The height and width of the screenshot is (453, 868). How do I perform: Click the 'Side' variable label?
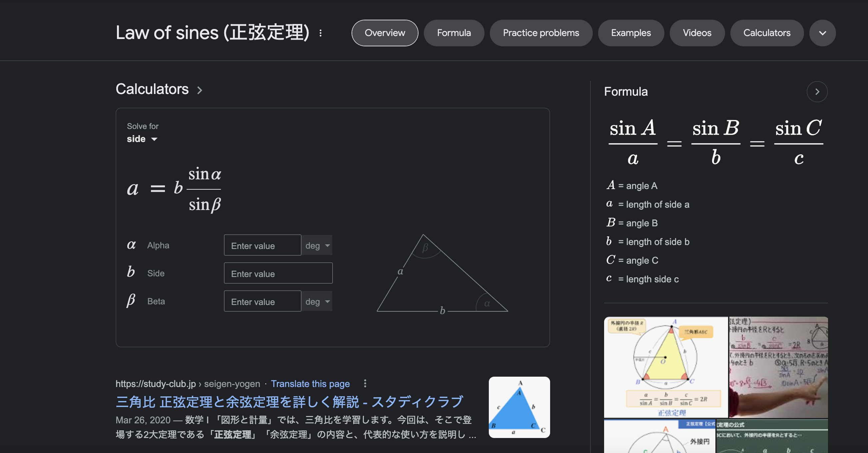156,273
